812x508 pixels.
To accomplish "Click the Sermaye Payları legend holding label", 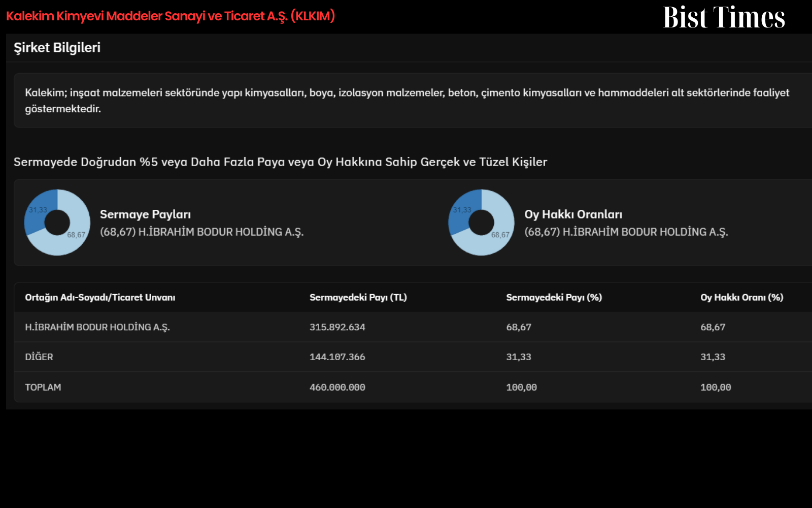I will [x=202, y=232].
